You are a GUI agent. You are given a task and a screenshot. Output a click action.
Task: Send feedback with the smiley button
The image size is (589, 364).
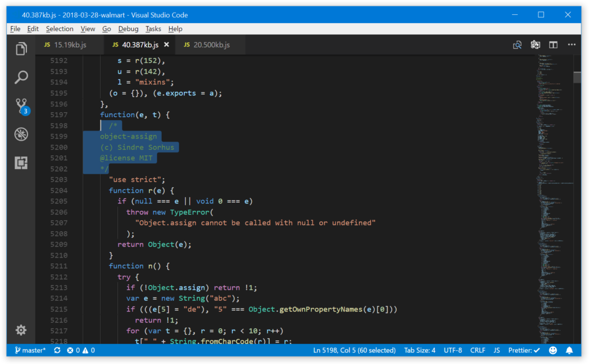tap(553, 350)
